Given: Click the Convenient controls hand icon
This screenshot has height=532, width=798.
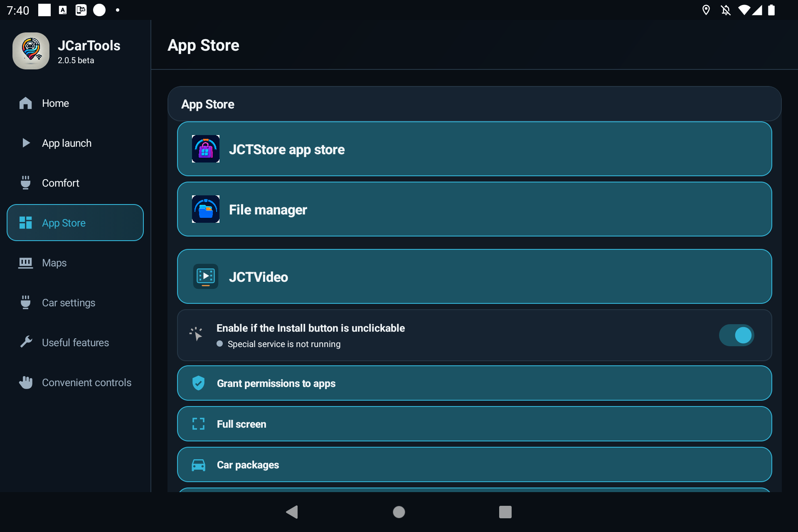Looking at the screenshot, I should tap(26, 382).
